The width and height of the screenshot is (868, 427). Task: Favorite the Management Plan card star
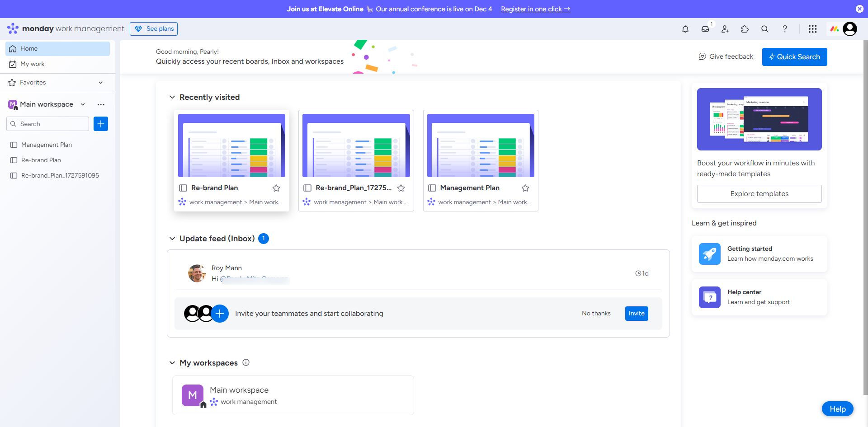(525, 188)
